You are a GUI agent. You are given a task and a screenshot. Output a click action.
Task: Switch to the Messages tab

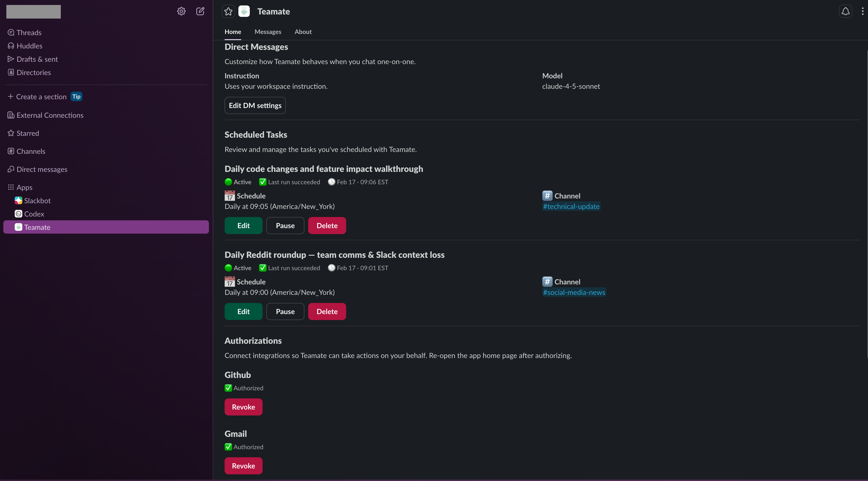[x=268, y=31]
